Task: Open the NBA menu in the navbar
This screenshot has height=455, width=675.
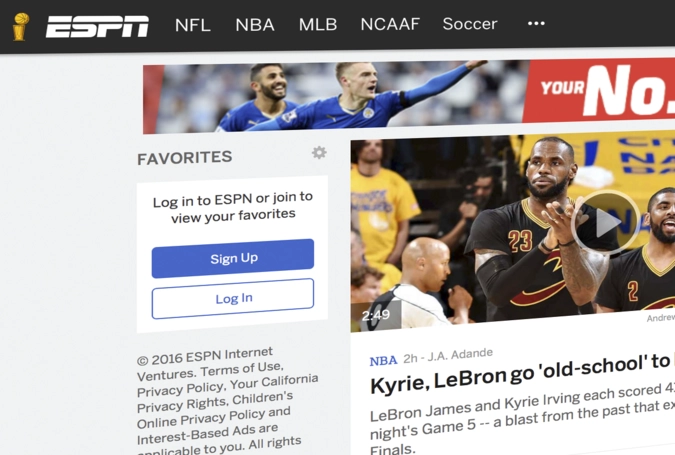Action: coord(255,25)
